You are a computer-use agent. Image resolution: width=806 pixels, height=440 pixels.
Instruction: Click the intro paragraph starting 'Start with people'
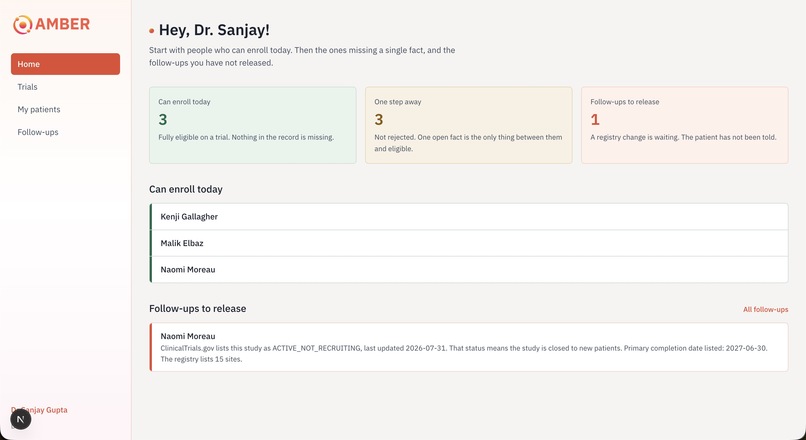(302, 57)
